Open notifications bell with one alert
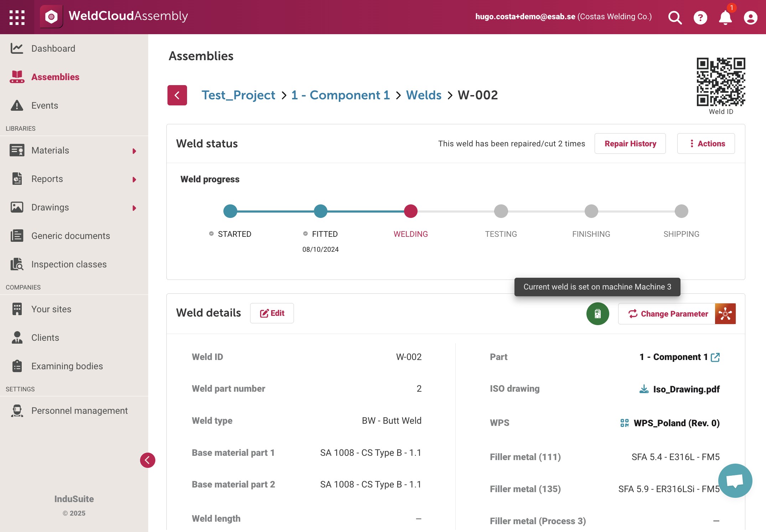Image resolution: width=766 pixels, height=532 pixels. tap(725, 17)
